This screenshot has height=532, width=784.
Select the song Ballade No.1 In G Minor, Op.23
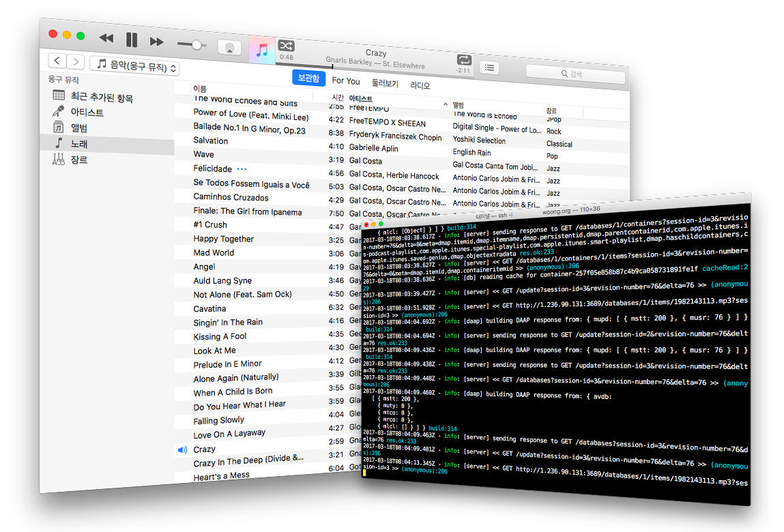(x=250, y=128)
